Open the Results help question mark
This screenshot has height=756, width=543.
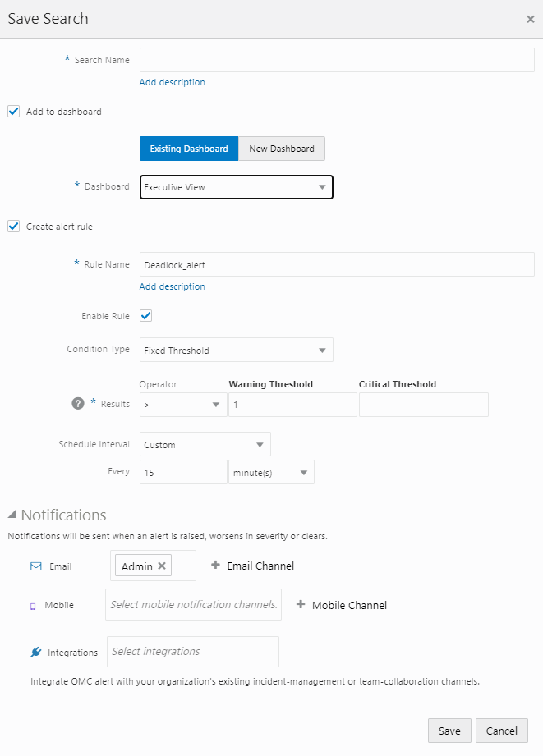tap(76, 403)
